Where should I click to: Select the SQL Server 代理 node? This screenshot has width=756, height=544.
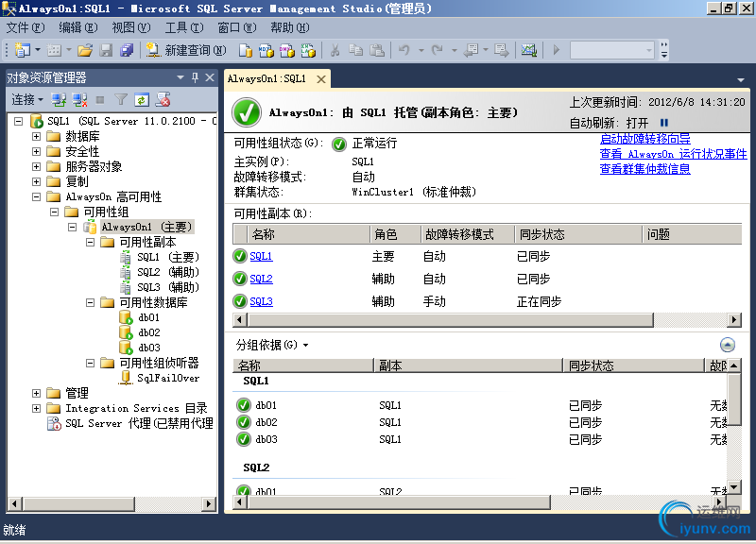pos(139,423)
